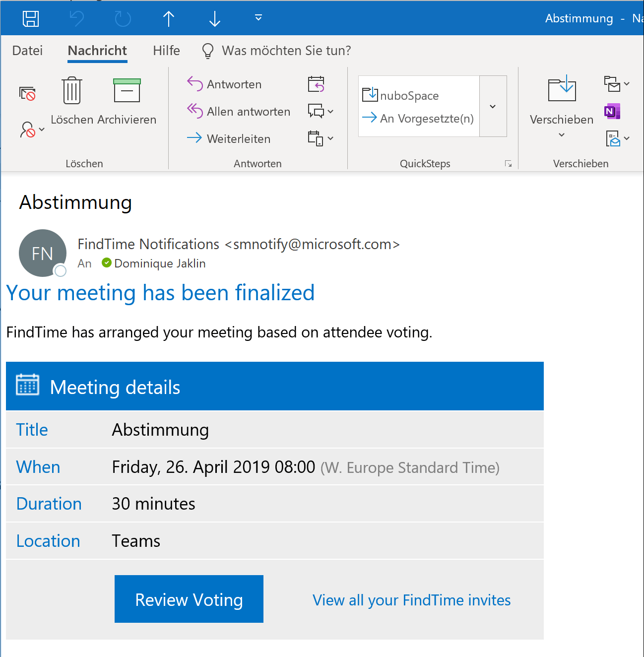Click the Ignore conversation icon
Viewport: 644px width, 657px height.
click(x=27, y=93)
